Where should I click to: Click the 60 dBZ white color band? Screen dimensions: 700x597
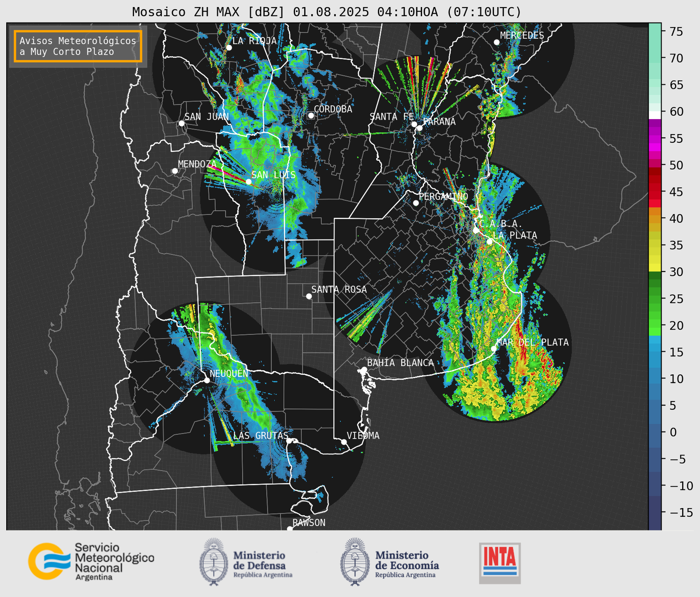click(655, 115)
